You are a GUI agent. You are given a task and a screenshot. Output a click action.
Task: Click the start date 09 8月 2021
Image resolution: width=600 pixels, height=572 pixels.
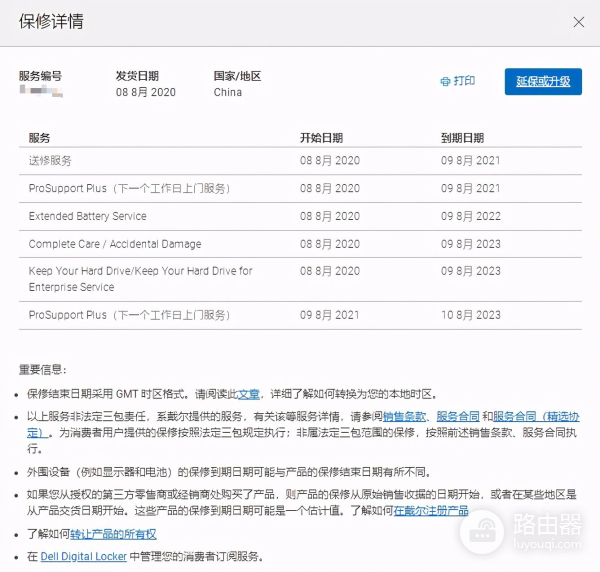[329, 315]
